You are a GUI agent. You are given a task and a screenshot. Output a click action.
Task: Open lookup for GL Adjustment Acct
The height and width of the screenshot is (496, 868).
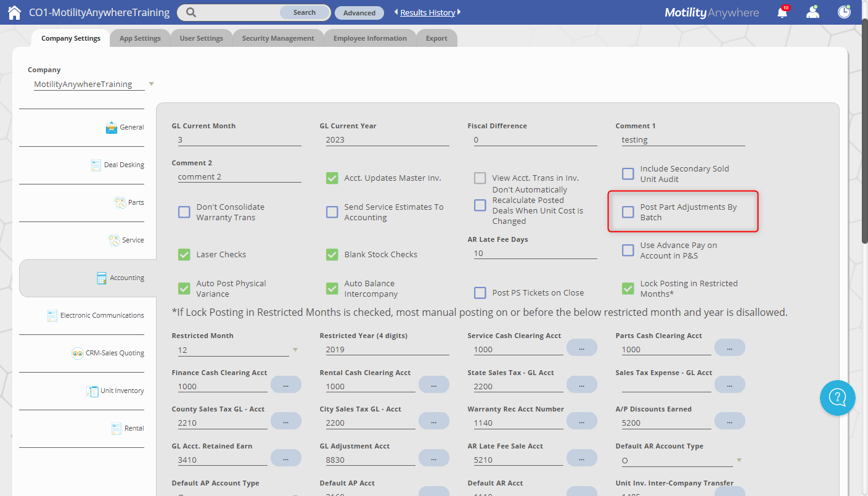[433, 458]
